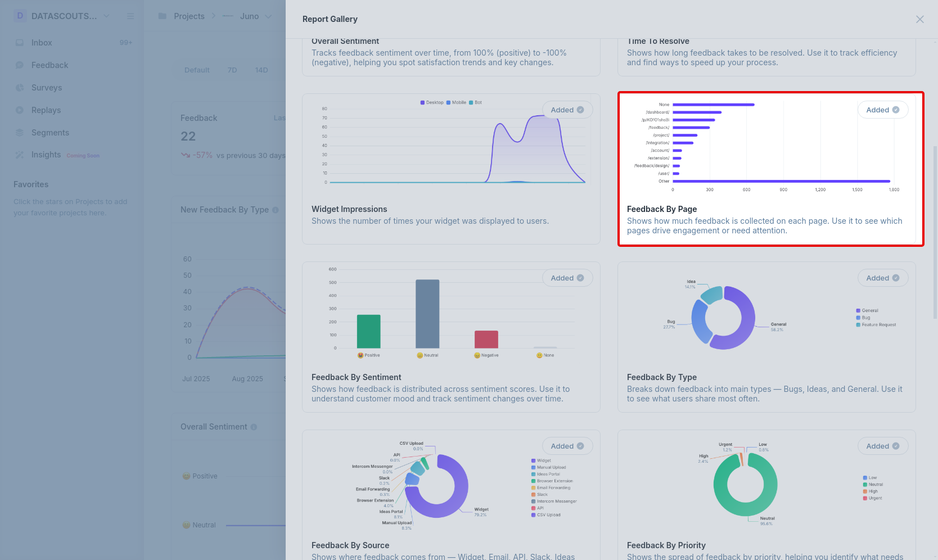Toggle Mobile series in Widget Impressions legend

[456, 102]
